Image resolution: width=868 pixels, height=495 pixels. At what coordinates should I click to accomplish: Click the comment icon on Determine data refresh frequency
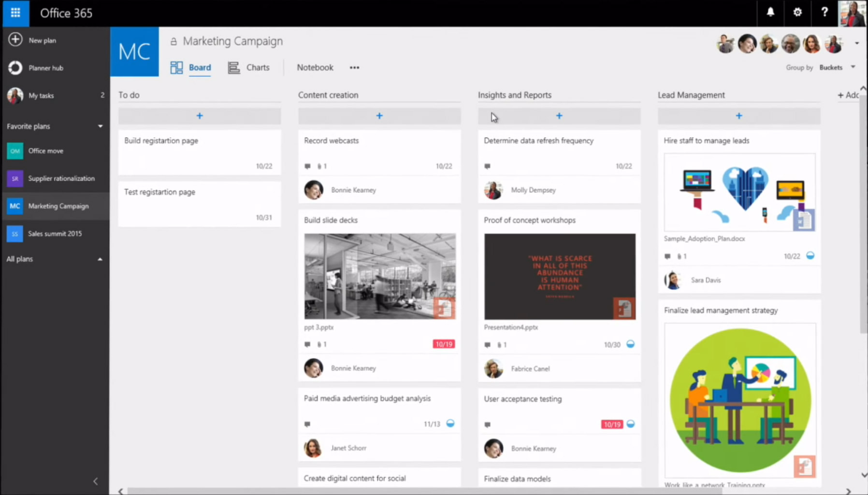487,166
